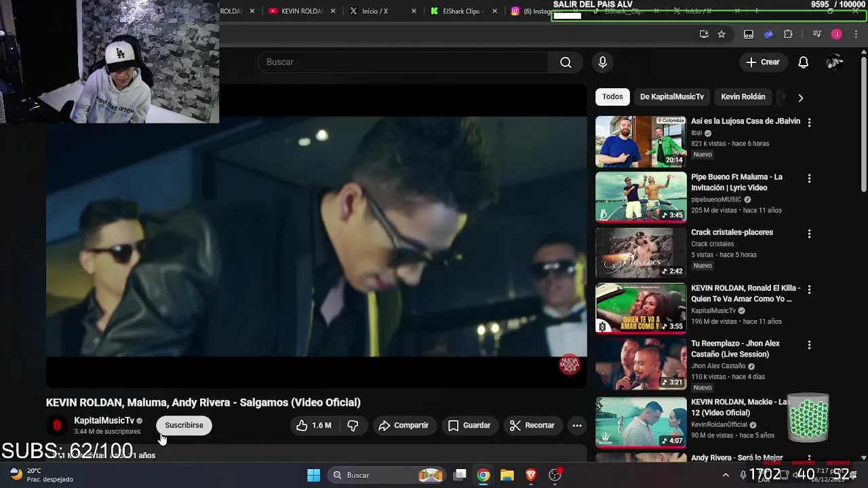This screenshot has width=868, height=488.
Task: Click the YouTube search magnifier button
Action: tap(566, 62)
